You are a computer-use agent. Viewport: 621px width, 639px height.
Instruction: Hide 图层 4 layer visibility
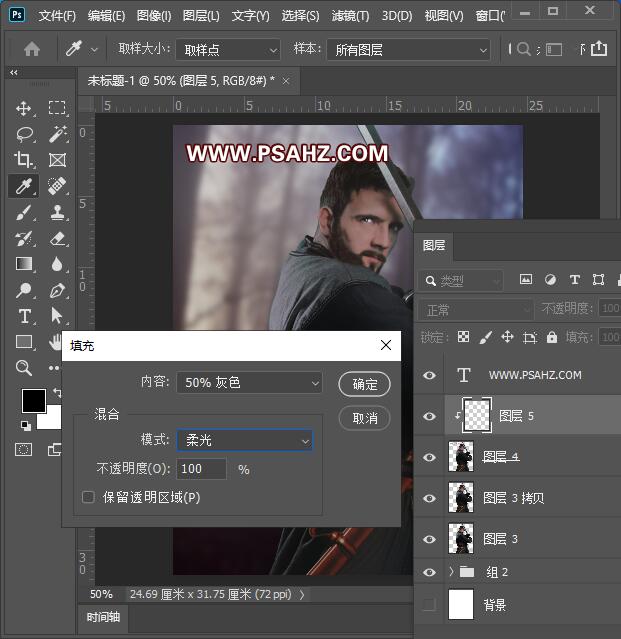429,457
